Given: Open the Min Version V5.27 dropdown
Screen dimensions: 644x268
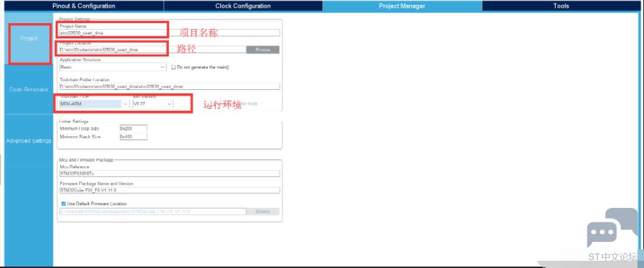Looking at the screenshot, I should (153, 104).
